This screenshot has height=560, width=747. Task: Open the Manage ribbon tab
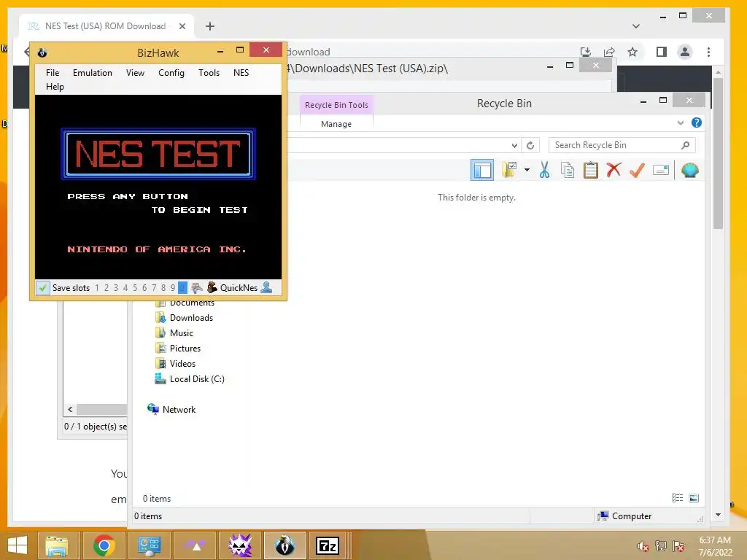336,124
